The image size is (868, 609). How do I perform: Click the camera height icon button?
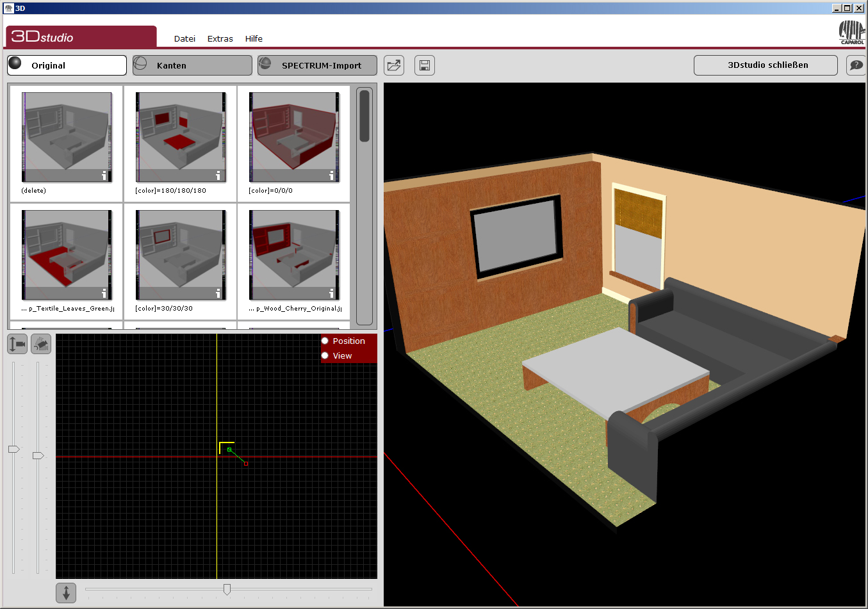17,344
